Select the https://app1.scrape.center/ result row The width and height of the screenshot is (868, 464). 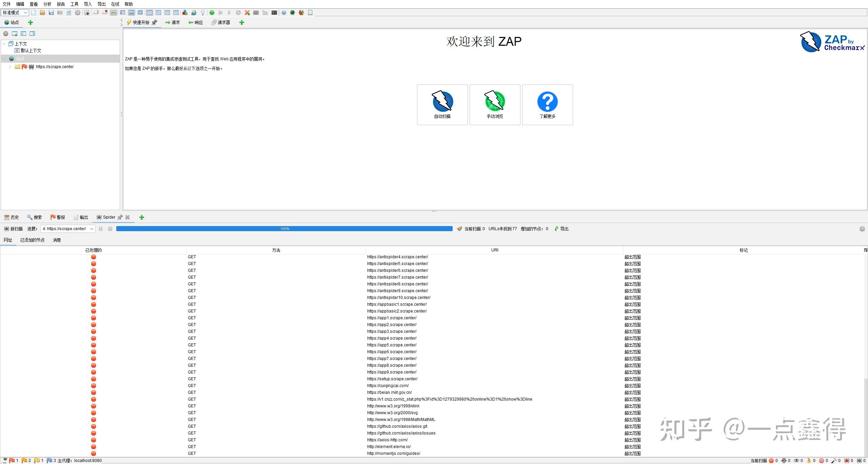[392, 318]
